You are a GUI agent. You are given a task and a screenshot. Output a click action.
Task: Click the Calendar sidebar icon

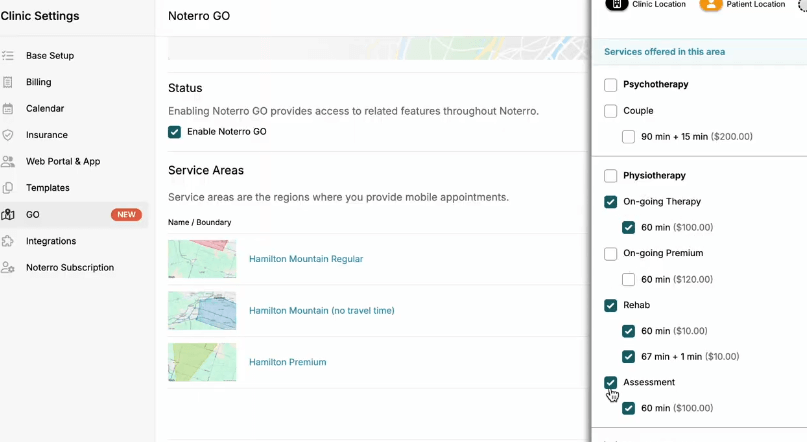pos(8,109)
